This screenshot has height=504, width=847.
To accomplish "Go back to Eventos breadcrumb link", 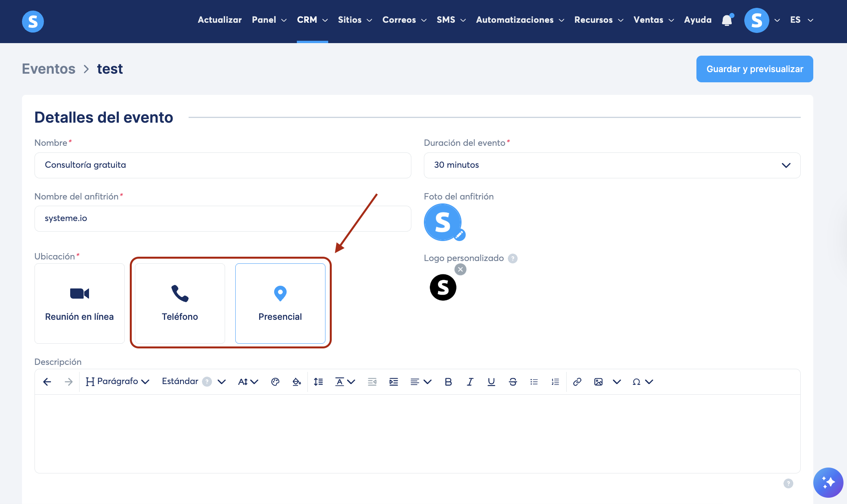I will click(49, 69).
